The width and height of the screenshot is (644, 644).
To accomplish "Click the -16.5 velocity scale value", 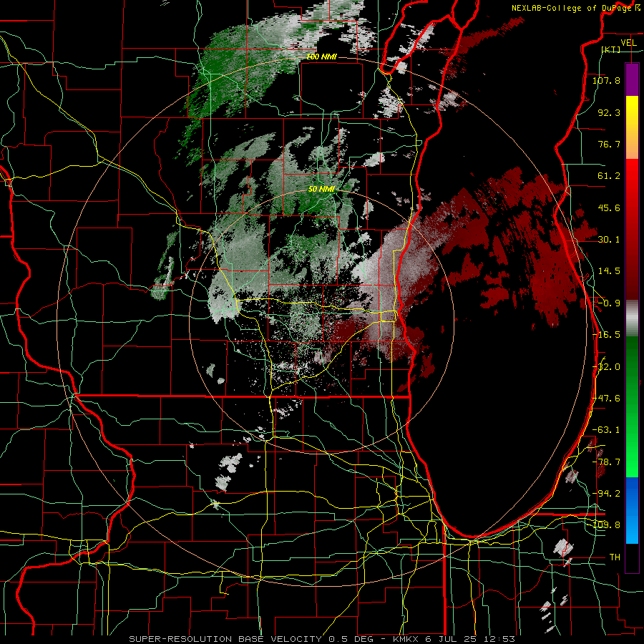I will (x=606, y=334).
